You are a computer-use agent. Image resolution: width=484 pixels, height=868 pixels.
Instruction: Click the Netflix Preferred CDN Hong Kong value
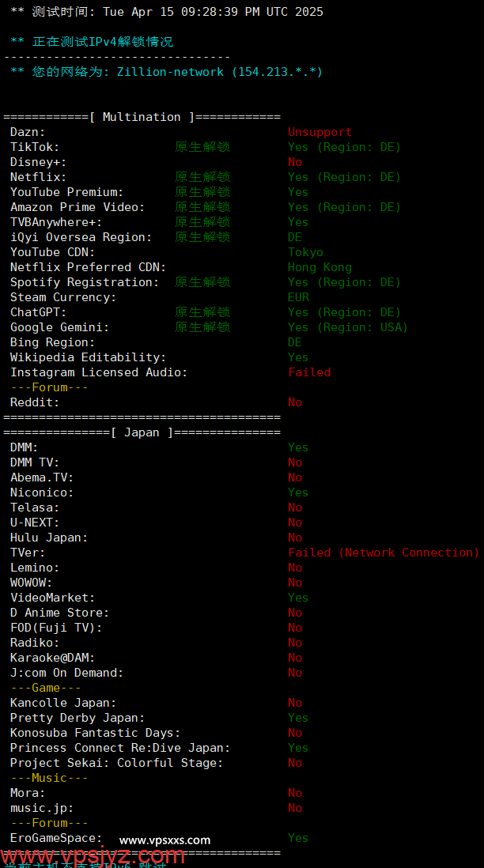[x=320, y=267]
